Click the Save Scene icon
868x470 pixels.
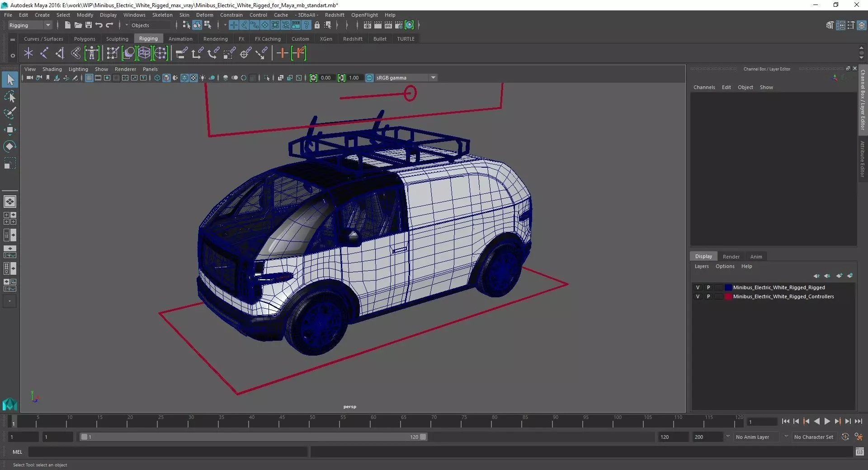pyautogui.click(x=89, y=25)
